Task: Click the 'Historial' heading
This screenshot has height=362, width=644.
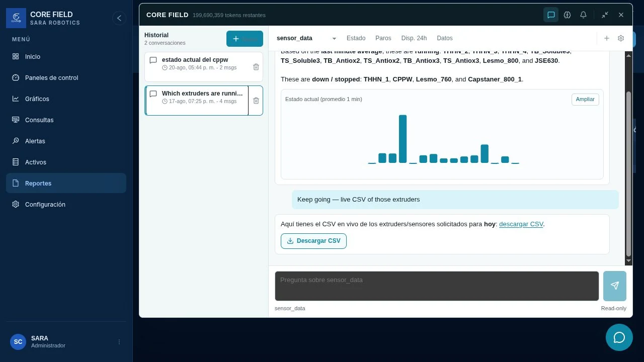Action: [156, 35]
